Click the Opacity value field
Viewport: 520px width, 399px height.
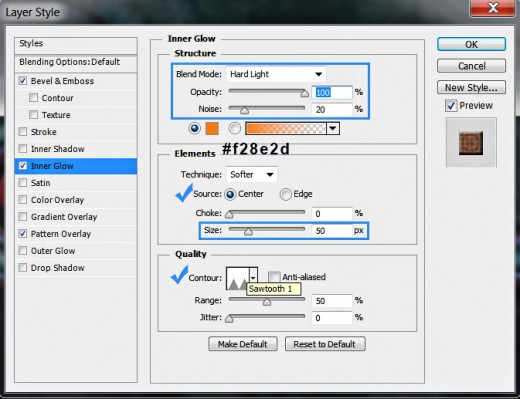332,92
